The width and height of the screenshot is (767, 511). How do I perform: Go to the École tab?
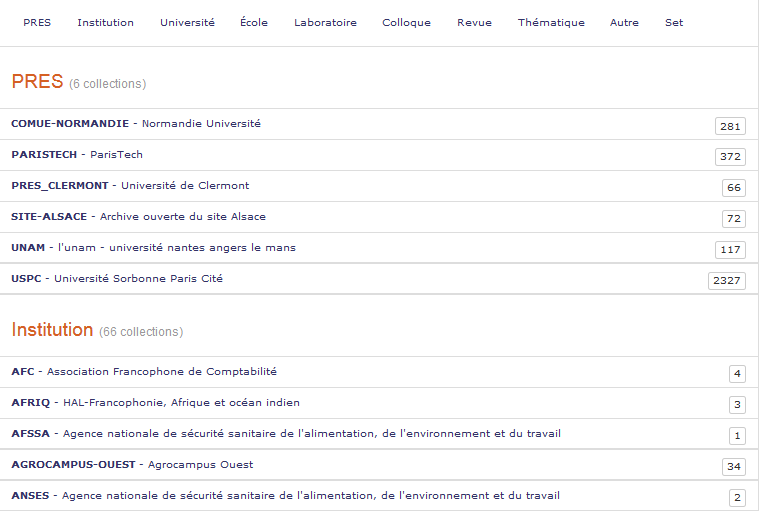(x=254, y=22)
